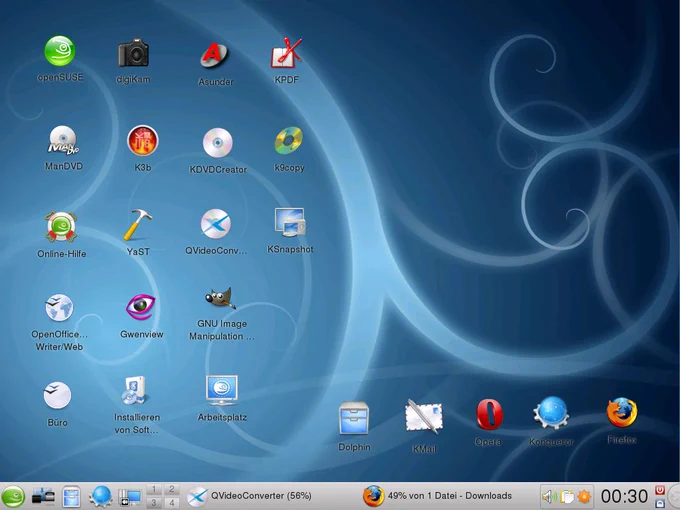Viewport: 680px width, 510px height.
Task: Launch KSnapshot screen capture icon
Action: pos(290,222)
